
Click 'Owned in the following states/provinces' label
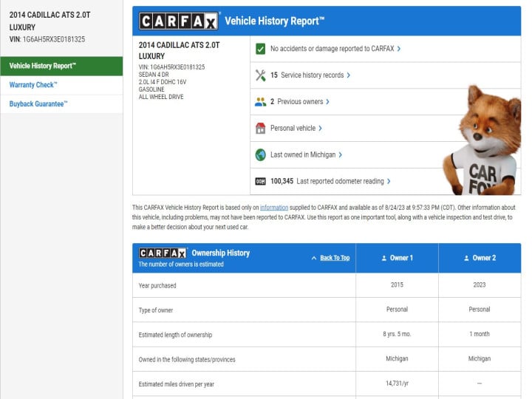pyautogui.click(x=187, y=360)
